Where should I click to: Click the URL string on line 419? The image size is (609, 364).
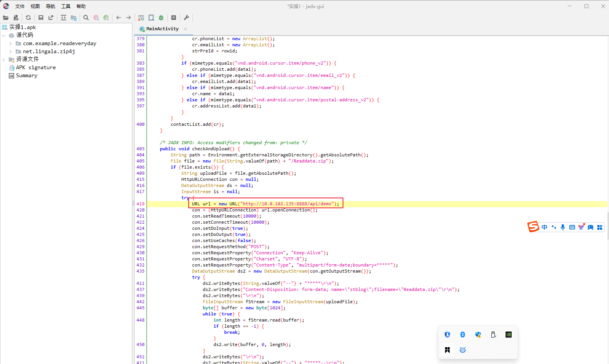point(287,204)
